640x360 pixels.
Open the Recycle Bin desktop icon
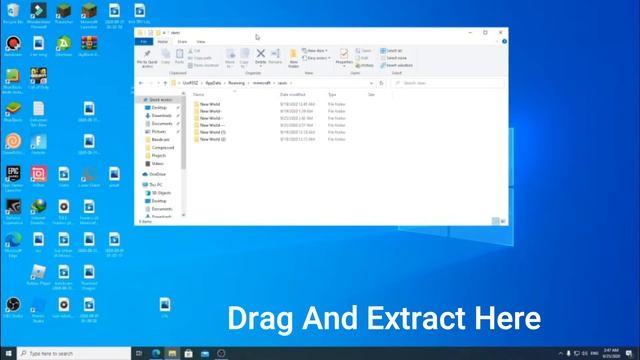click(13, 13)
